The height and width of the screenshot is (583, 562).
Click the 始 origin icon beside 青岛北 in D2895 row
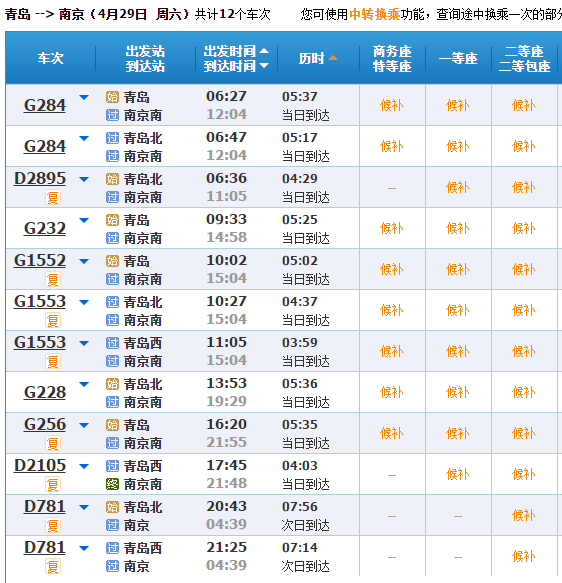(x=112, y=179)
